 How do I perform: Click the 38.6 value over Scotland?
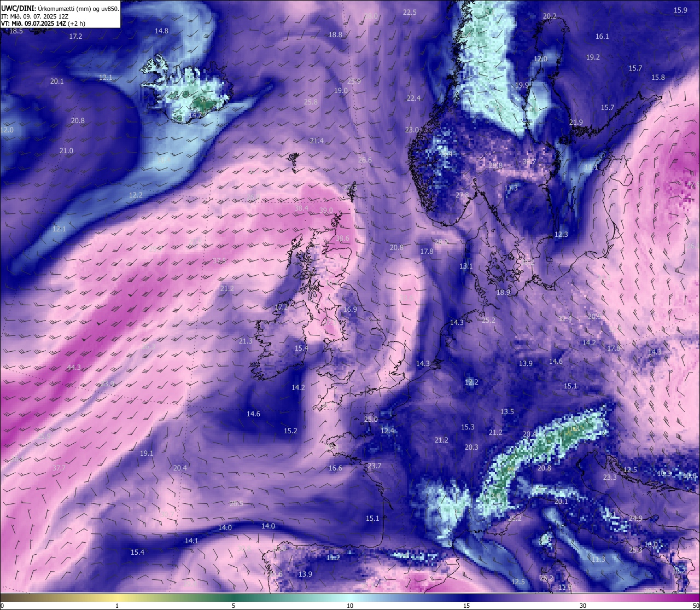point(342,239)
